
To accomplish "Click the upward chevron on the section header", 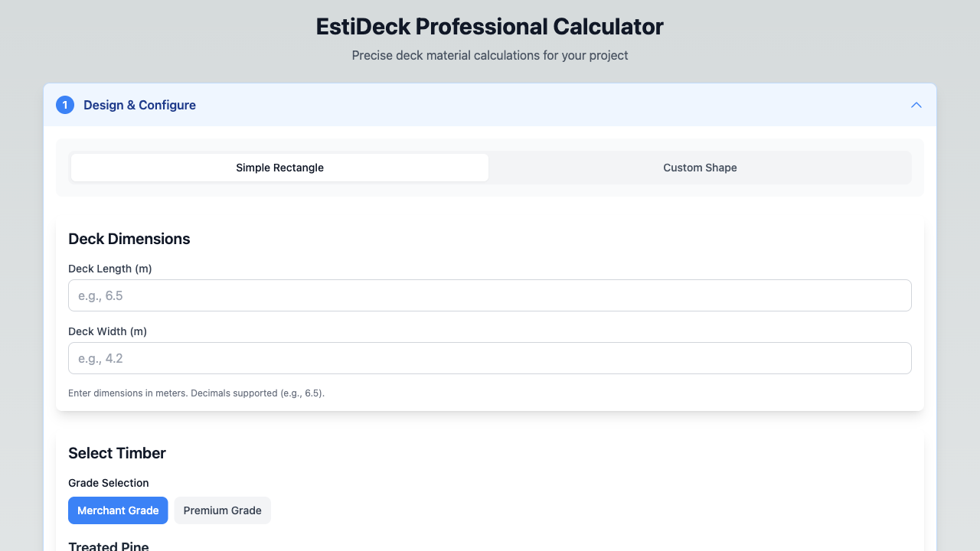I will pos(916,105).
